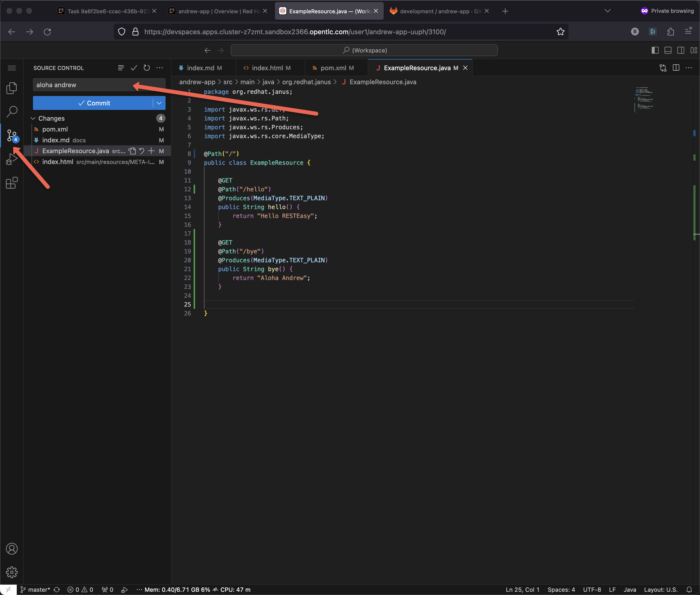Open the Manage gear icon
The image size is (700, 595).
(x=12, y=572)
